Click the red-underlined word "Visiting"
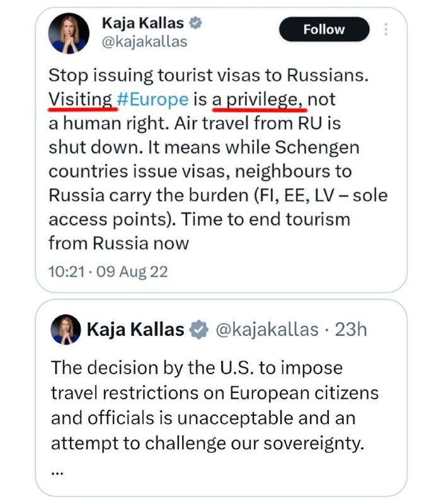Image resolution: width=429 pixels, height=504 pixels. pos(79,99)
